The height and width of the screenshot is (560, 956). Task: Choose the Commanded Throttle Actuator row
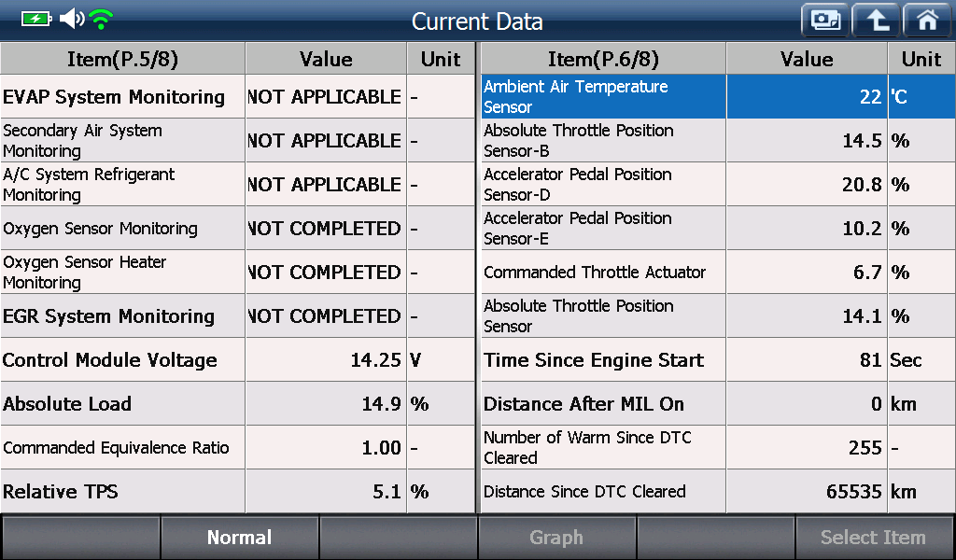[718, 272]
